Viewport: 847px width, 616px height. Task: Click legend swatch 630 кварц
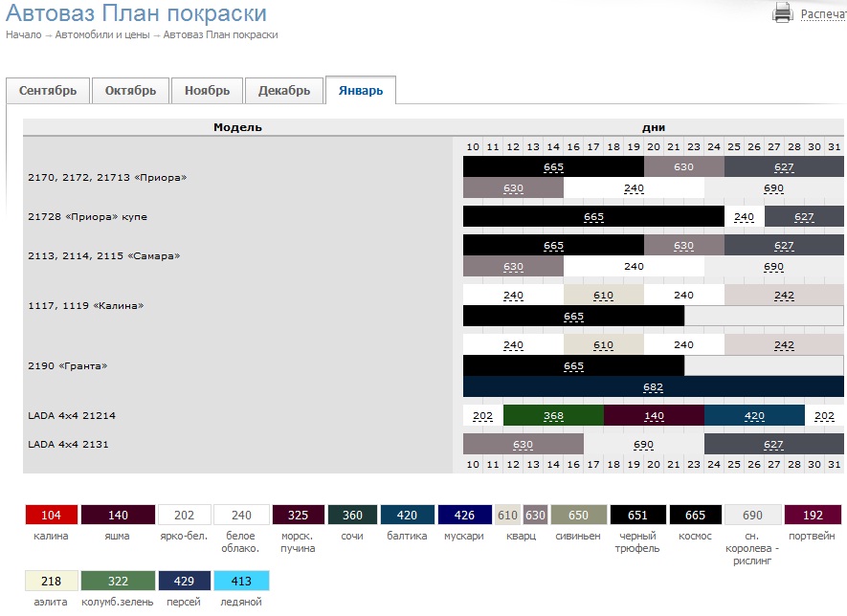(x=535, y=515)
